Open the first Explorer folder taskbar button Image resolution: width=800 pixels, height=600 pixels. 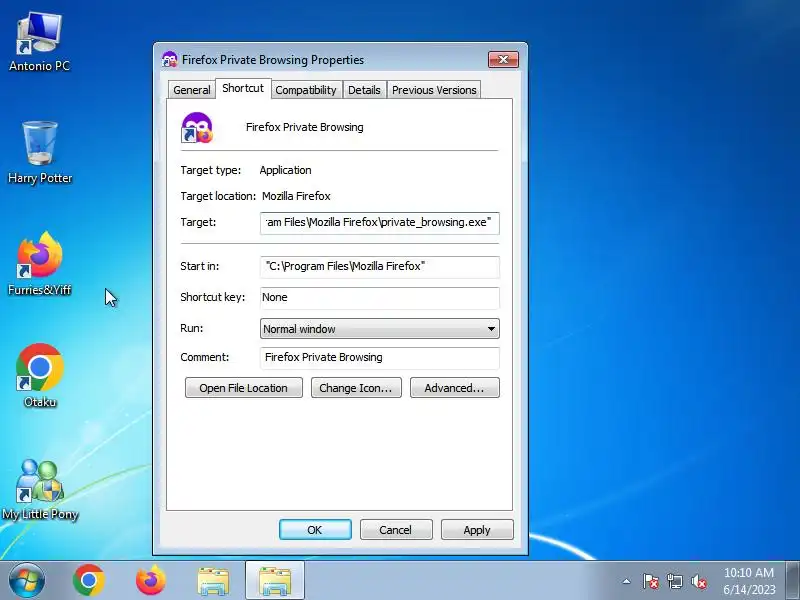[213, 581]
